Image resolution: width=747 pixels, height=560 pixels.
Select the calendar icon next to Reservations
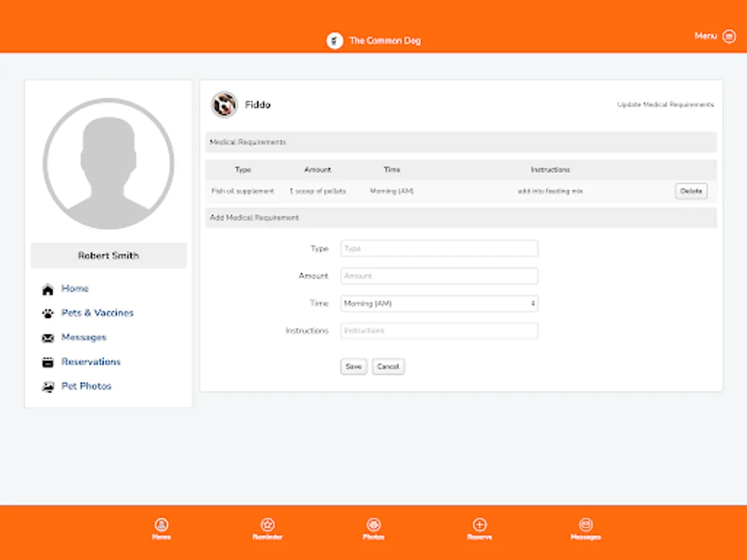tap(48, 362)
